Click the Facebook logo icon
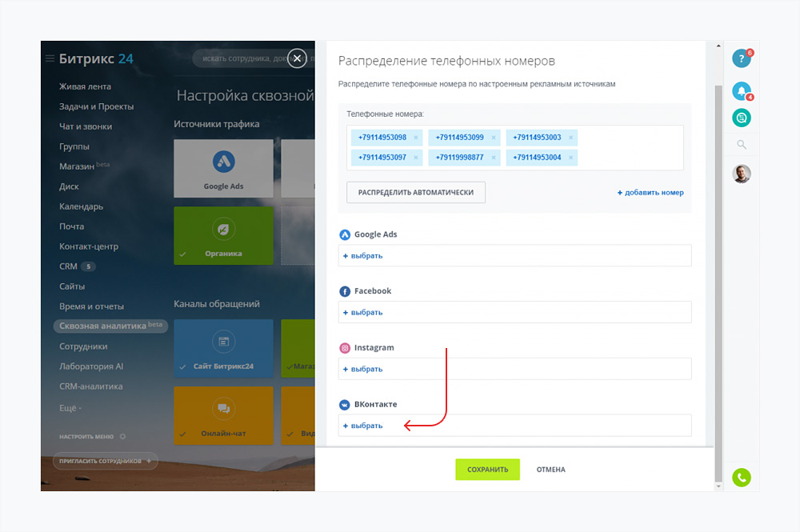This screenshot has height=532, width=800. click(345, 291)
